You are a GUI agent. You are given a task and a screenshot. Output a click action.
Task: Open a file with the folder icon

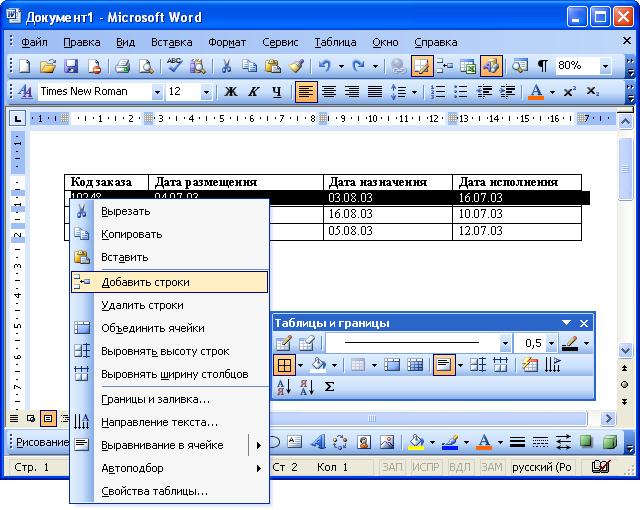tap(48, 66)
